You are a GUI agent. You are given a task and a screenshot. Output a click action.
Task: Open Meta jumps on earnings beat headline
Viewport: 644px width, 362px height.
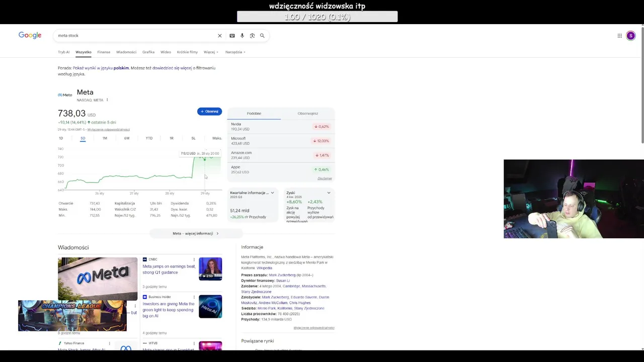tap(169, 269)
